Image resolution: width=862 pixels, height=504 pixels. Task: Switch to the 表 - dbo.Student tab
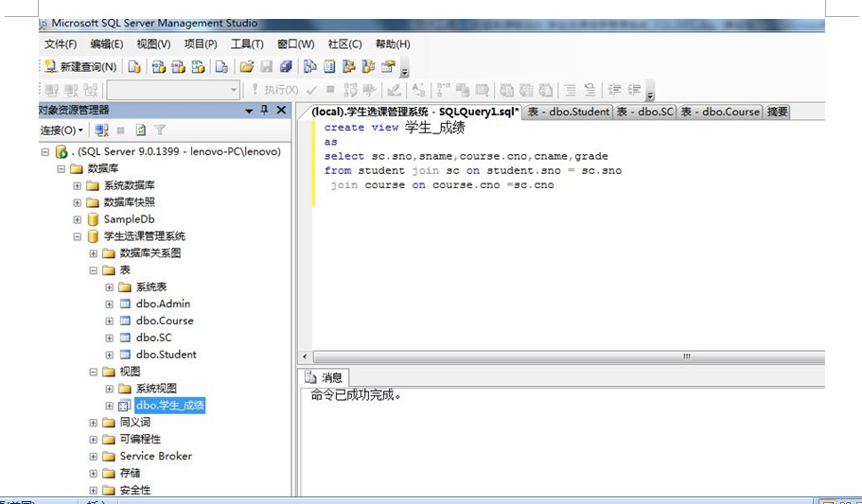[569, 113]
